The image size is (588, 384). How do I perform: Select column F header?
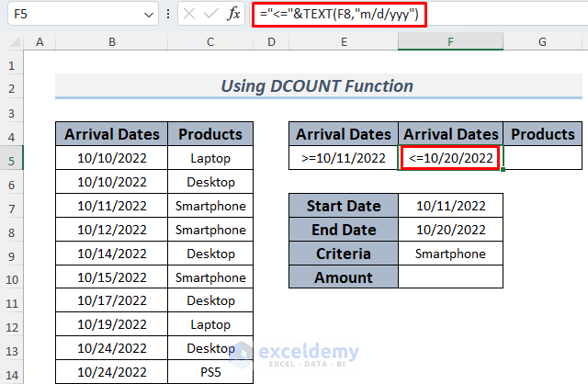(x=450, y=41)
